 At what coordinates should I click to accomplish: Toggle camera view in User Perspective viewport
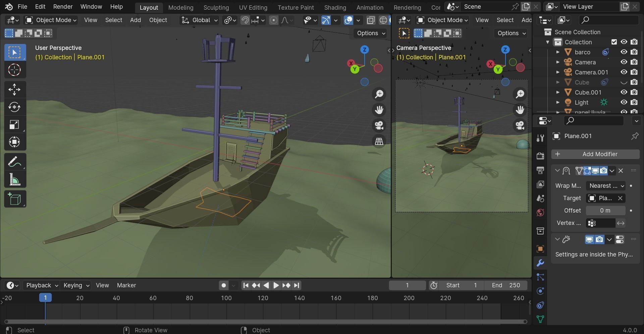379,126
